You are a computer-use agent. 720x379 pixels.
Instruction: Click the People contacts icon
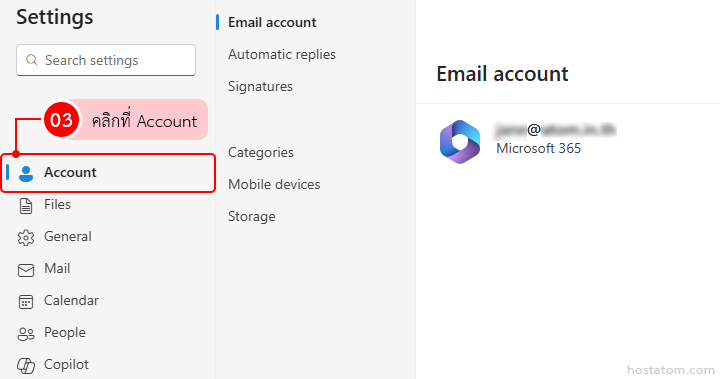tap(26, 334)
